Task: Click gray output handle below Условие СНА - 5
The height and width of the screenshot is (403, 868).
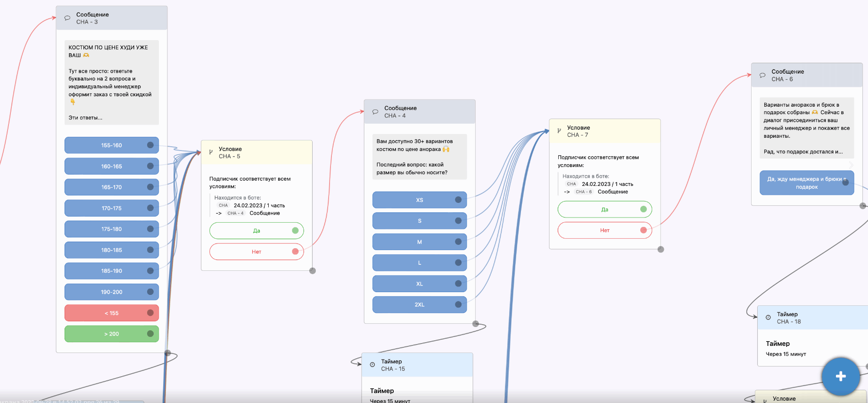Action: [x=313, y=271]
